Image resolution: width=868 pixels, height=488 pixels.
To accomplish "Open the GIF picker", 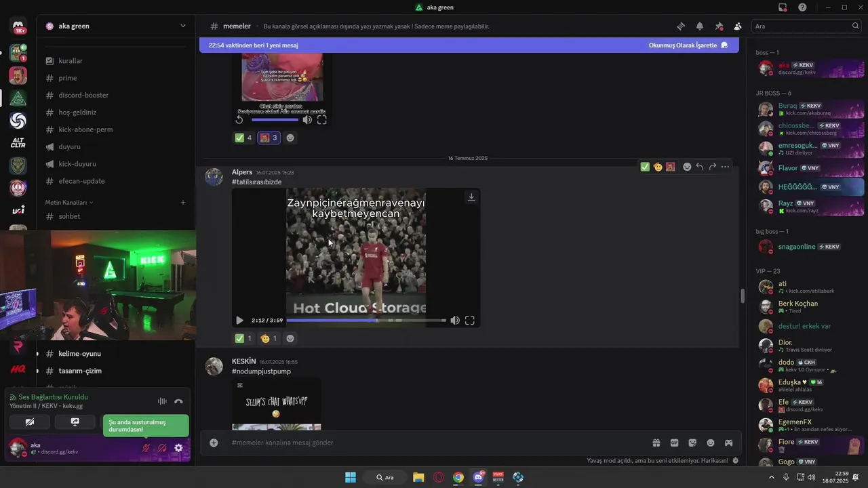I will (x=675, y=443).
